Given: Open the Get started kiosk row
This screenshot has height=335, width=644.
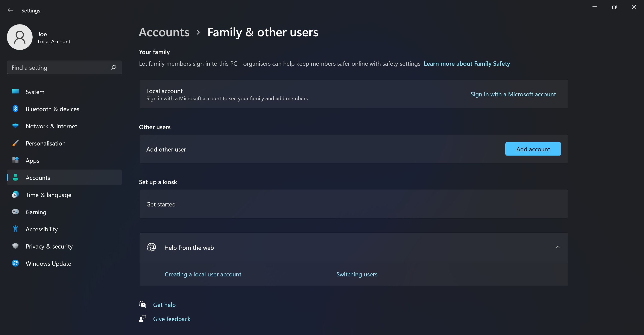Looking at the screenshot, I should pyautogui.click(x=353, y=204).
